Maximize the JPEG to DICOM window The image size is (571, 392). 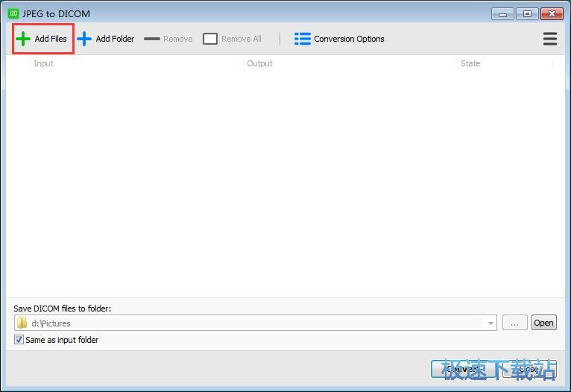tap(527, 14)
